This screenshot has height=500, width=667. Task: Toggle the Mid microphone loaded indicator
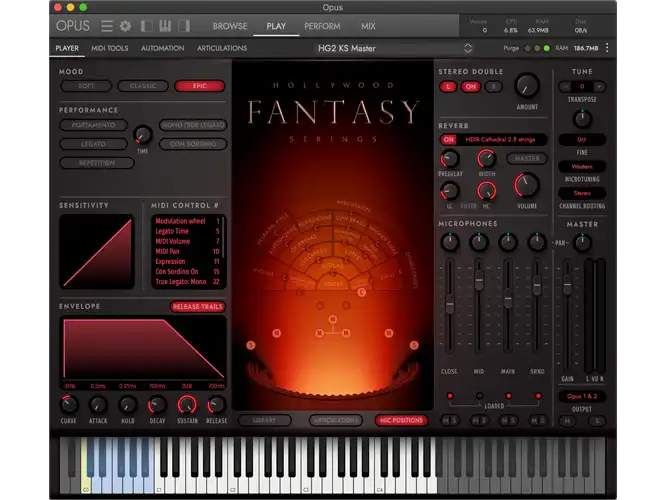pyautogui.click(x=479, y=396)
